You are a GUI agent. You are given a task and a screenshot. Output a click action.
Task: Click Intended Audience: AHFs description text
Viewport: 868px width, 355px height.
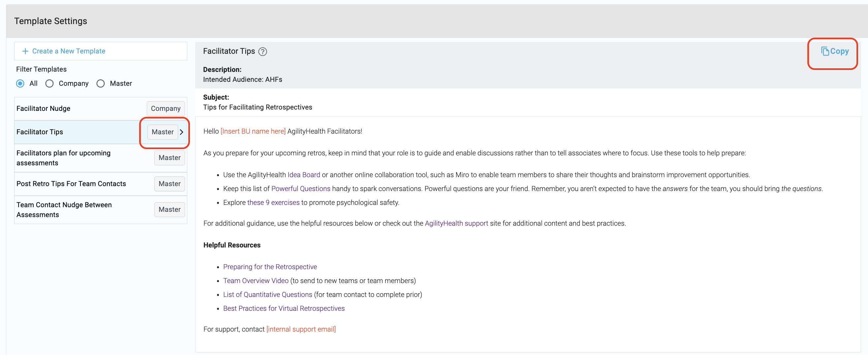coord(243,80)
